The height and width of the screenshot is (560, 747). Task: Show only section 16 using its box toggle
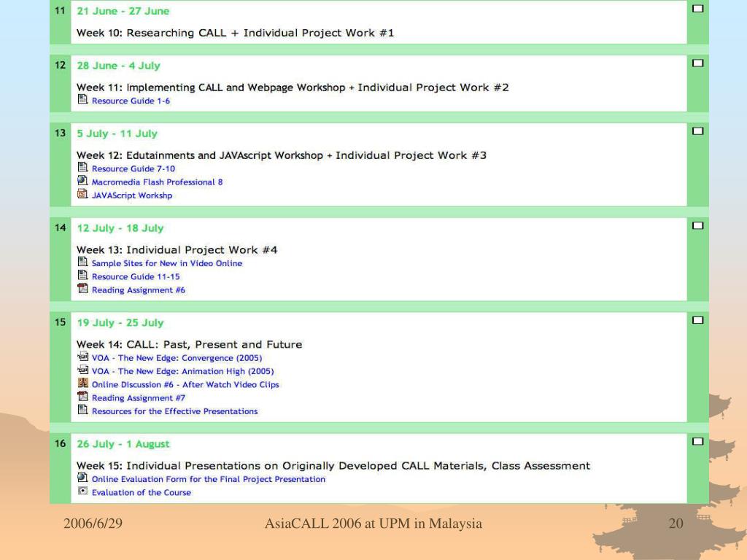tap(698, 441)
